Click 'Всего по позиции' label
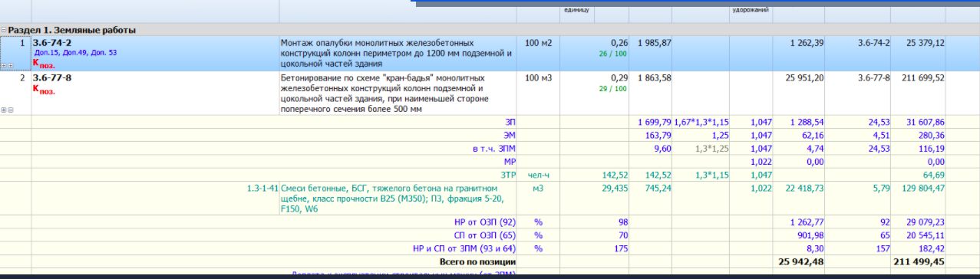980x279 pixels. click(477, 261)
